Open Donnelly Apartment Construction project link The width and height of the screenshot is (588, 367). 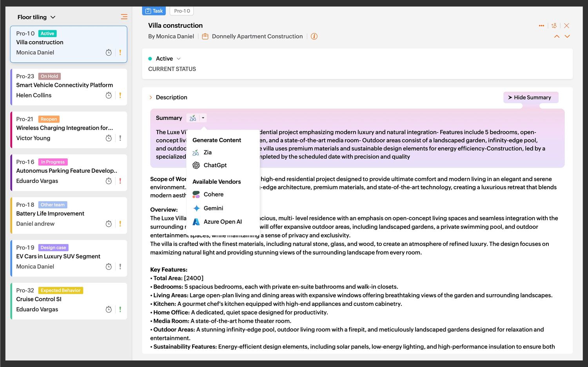pyautogui.click(x=257, y=36)
